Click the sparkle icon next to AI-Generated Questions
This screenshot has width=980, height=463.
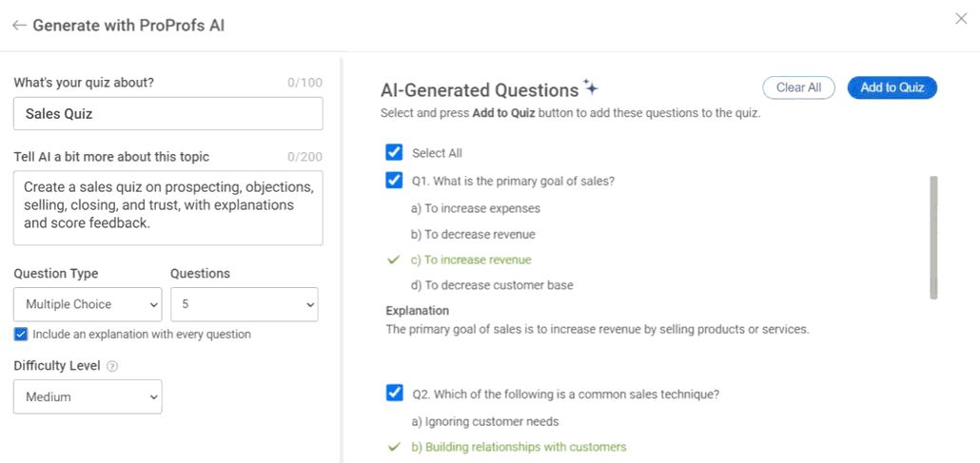tap(591, 87)
